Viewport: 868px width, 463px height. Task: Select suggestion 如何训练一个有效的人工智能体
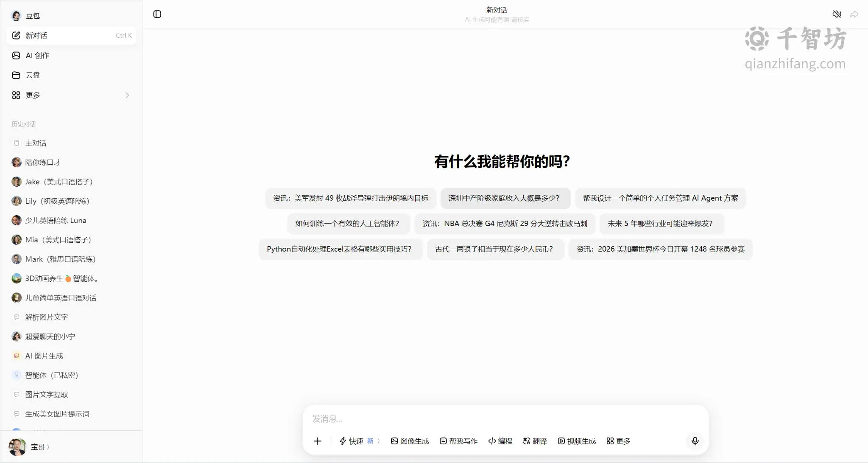pyautogui.click(x=349, y=224)
